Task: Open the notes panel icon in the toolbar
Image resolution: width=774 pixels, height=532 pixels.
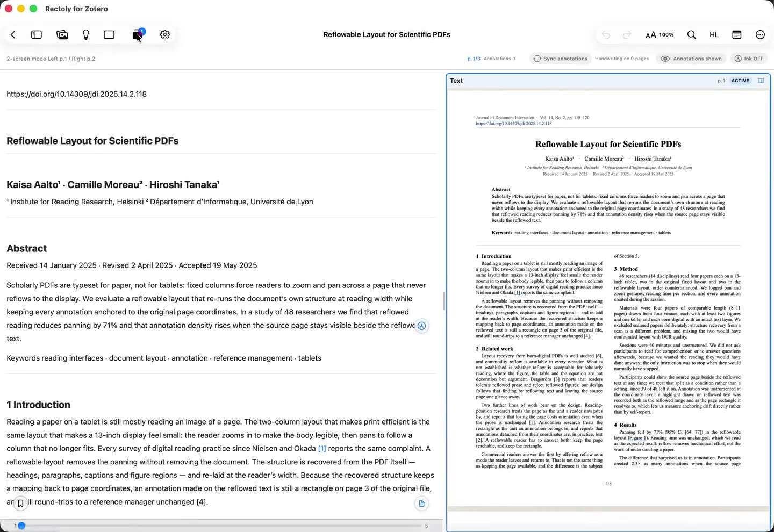Action: coord(737,35)
